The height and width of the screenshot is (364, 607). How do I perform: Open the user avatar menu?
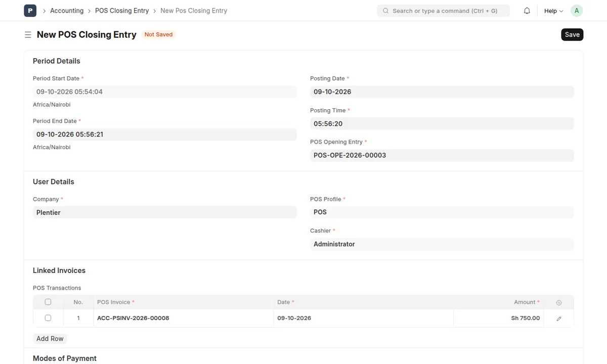[577, 11]
